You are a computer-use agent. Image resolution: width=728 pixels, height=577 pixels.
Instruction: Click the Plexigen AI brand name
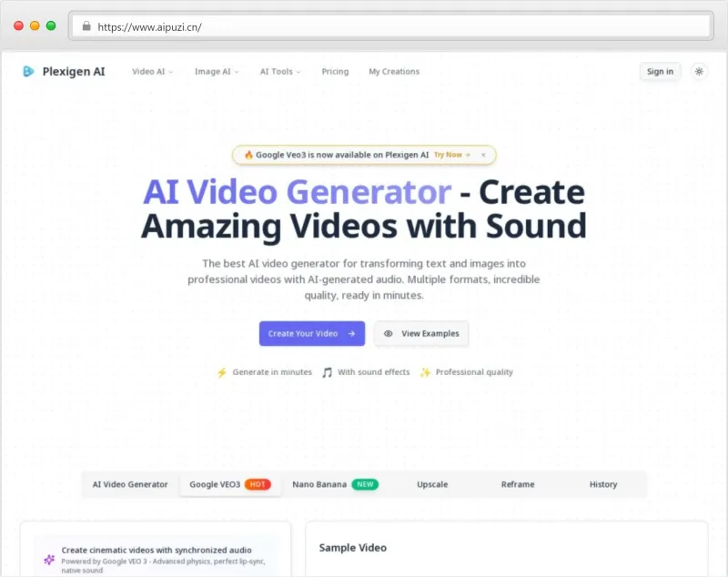74,72
